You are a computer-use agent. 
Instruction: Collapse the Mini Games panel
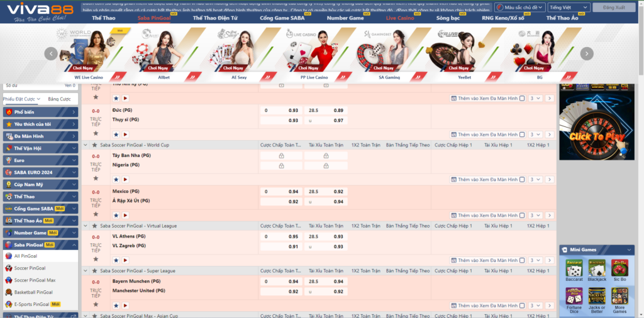(628, 249)
